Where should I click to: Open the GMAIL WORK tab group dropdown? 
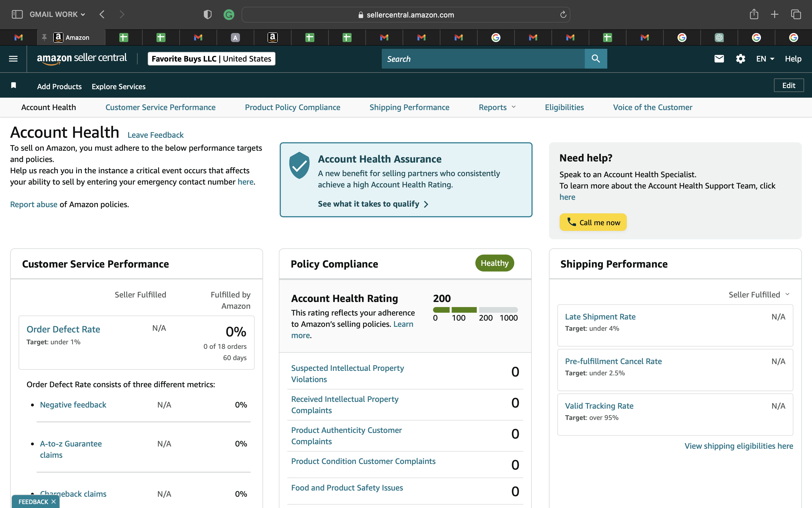point(58,14)
